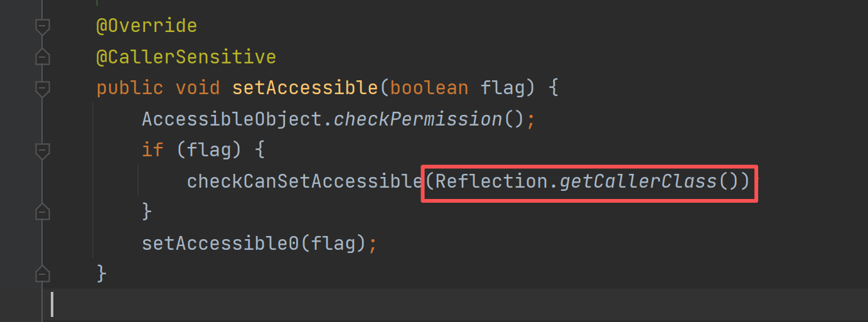Screen dimensions: 868x322
Task: Click the getCallerClass method call
Action: [x=638, y=181]
